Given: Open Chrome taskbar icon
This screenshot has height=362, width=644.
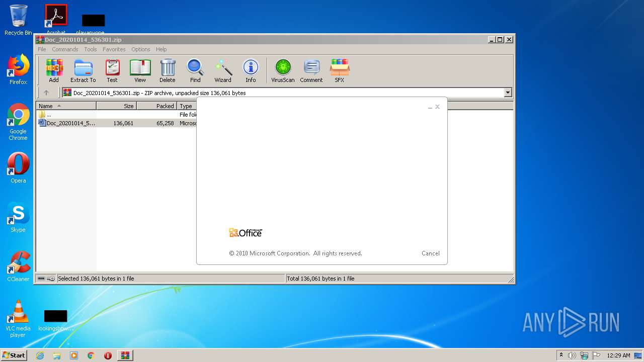Looking at the screenshot, I should (x=91, y=355).
